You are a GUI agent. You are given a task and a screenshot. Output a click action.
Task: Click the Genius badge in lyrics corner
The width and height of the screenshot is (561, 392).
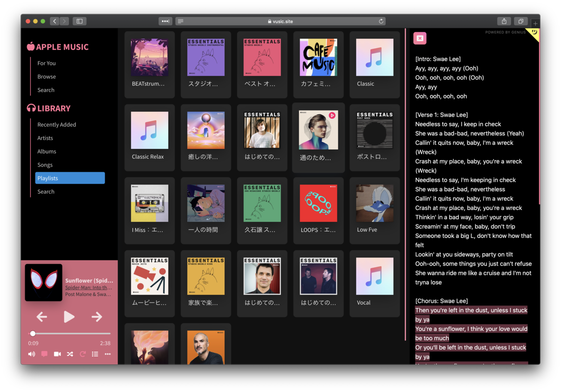pos(534,34)
